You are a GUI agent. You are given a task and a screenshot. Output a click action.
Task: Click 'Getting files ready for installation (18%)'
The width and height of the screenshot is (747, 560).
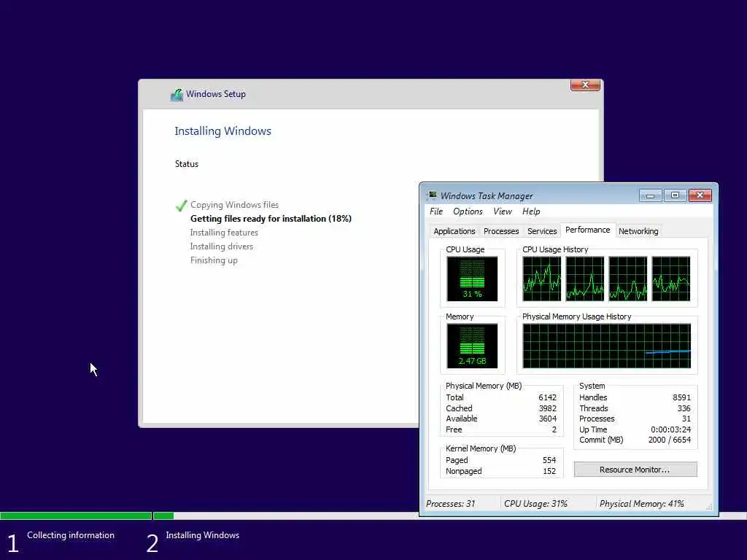point(271,219)
